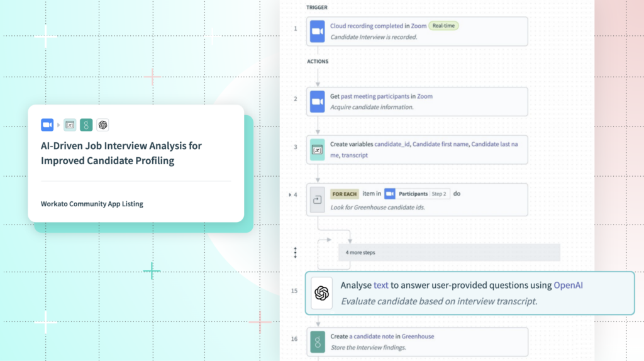
Task: Open the 'Greenhouse' link in step 16
Action: click(418, 336)
